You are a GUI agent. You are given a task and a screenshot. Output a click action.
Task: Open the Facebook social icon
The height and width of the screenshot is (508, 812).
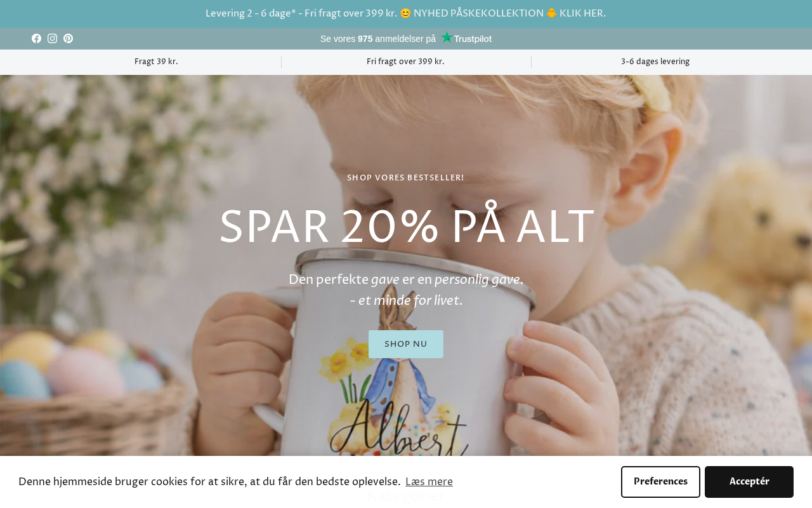(x=36, y=39)
